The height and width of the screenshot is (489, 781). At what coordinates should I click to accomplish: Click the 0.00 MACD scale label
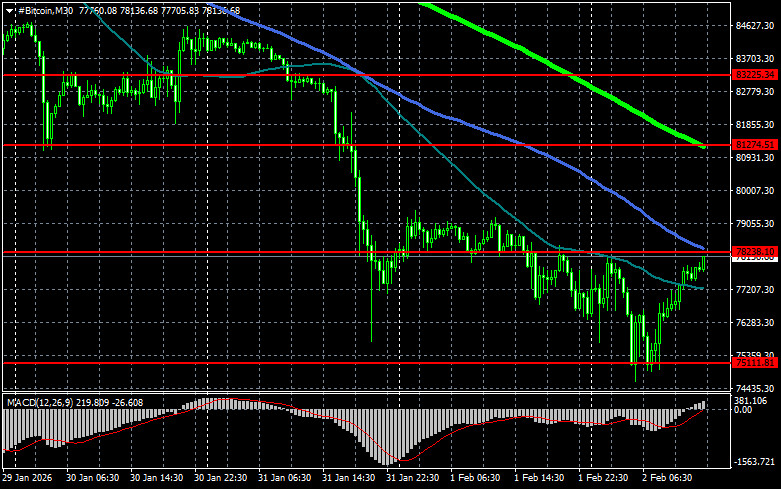(743, 410)
